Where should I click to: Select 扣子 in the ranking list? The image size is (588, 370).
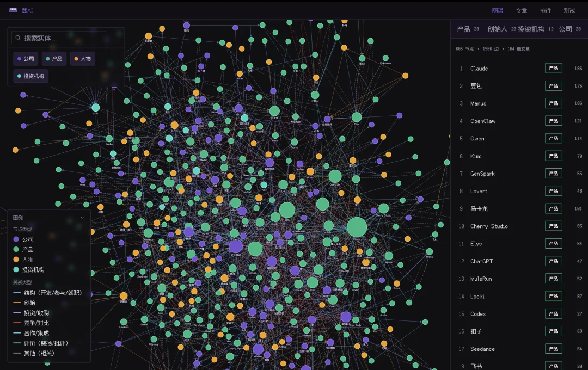(519, 331)
